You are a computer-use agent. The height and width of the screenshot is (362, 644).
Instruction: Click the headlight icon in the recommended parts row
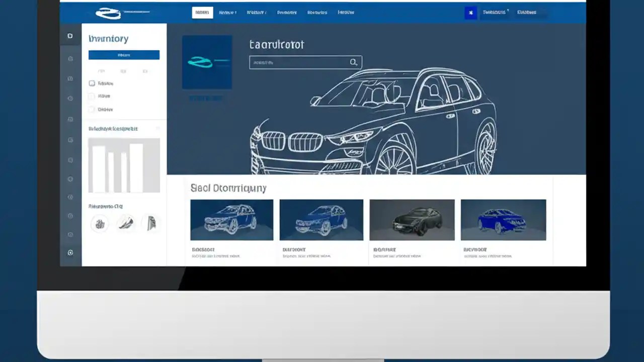[x=151, y=223]
